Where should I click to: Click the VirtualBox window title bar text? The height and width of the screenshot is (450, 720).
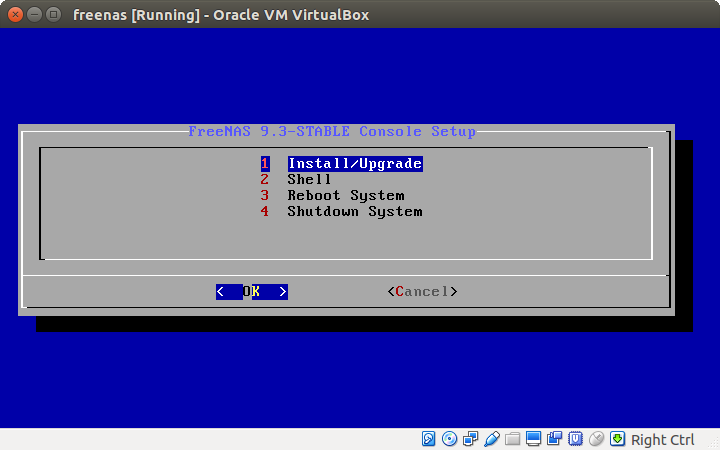point(221,15)
